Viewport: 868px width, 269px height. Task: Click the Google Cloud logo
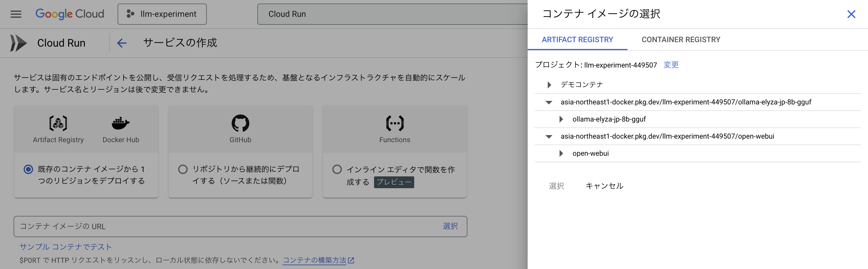[x=70, y=14]
